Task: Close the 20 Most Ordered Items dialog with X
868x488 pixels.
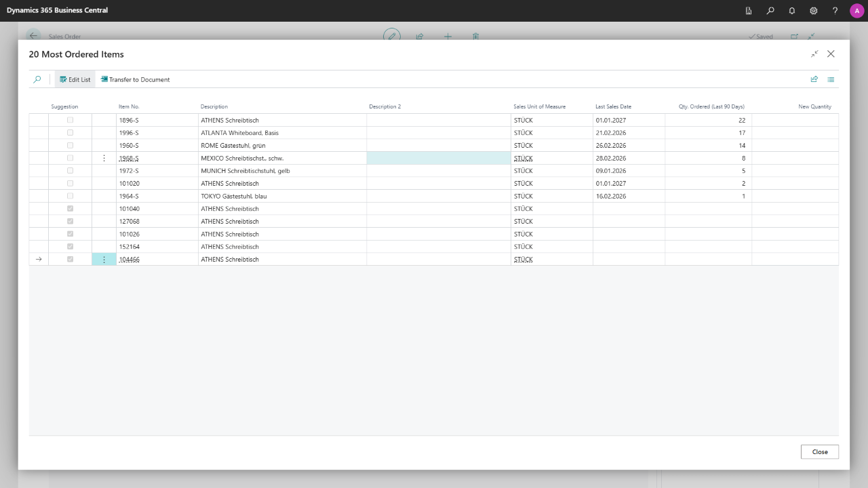Action: pyautogui.click(x=831, y=54)
